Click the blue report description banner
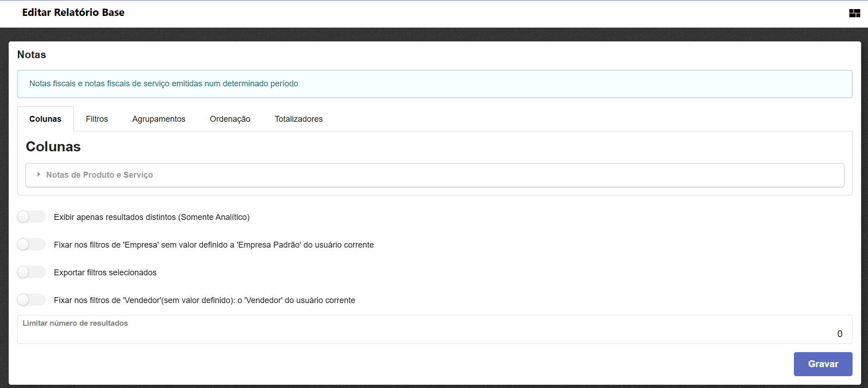The height and width of the screenshot is (388, 868). pos(434,84)
